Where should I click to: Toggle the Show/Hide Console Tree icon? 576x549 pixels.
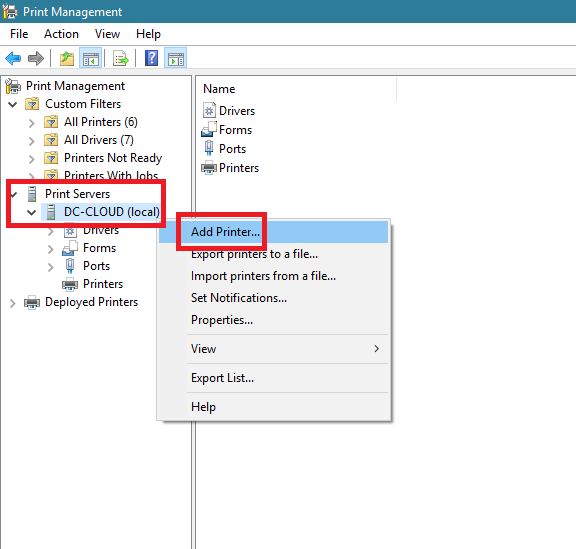[x=90, y=58]
